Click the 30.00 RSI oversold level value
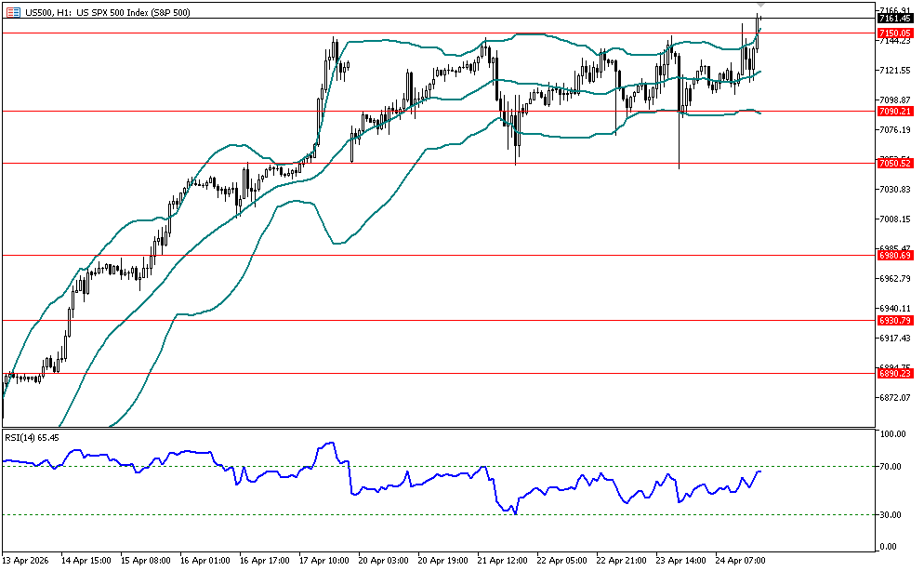 pos(892,515)
